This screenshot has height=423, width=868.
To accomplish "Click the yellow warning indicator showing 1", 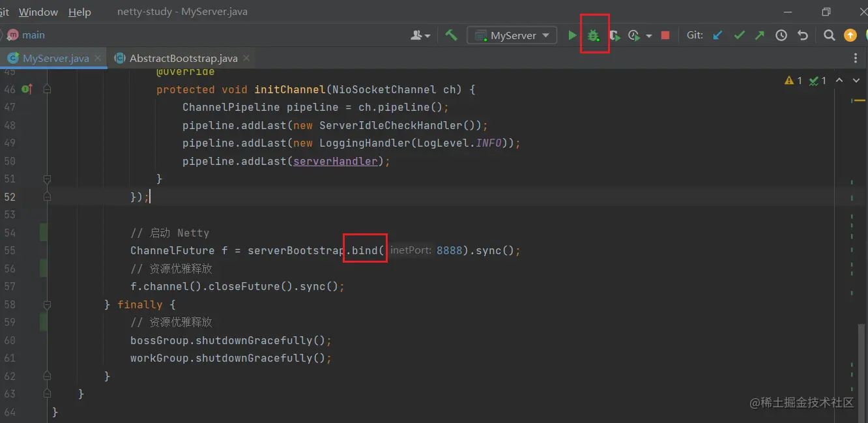I will click(793, 81).
